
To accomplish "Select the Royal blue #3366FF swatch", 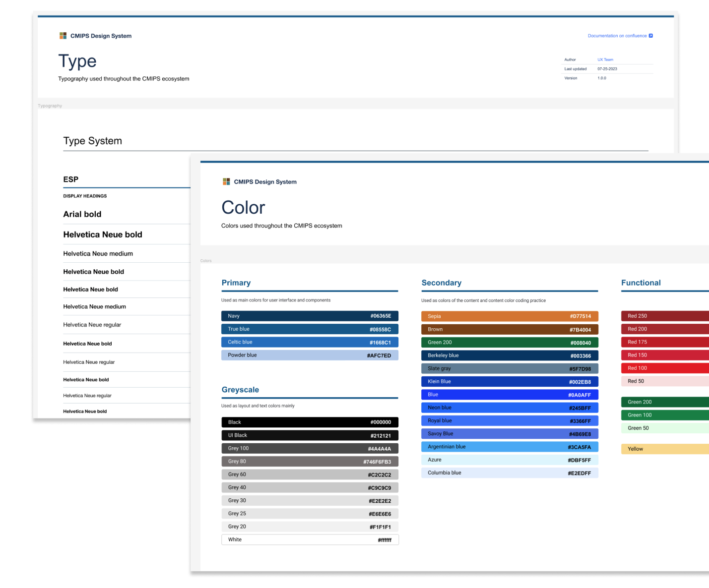I will [x=510, y=421].
